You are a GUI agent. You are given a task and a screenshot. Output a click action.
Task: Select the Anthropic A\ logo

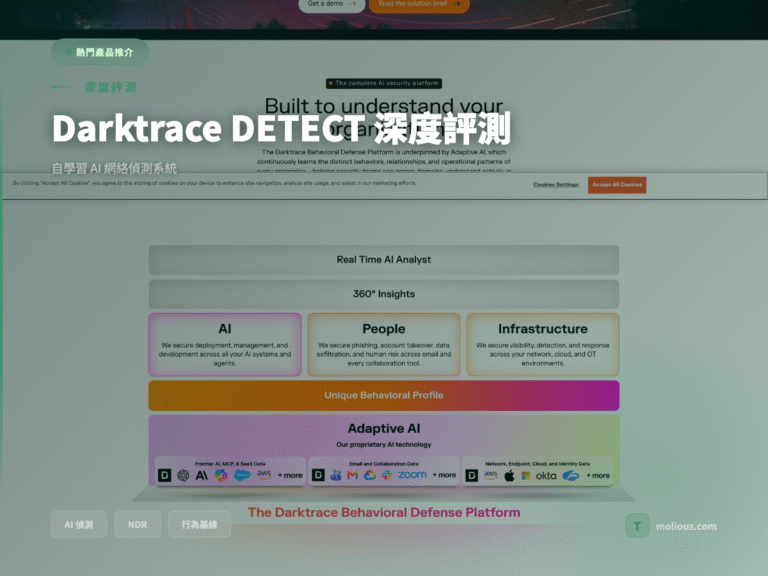pos(202,475)
